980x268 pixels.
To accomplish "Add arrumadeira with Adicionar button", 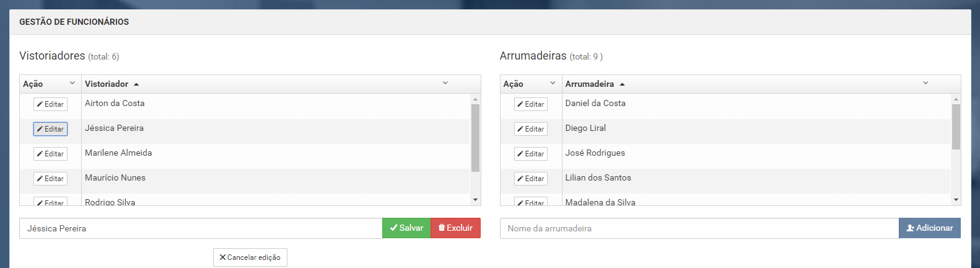I will 929,228.
